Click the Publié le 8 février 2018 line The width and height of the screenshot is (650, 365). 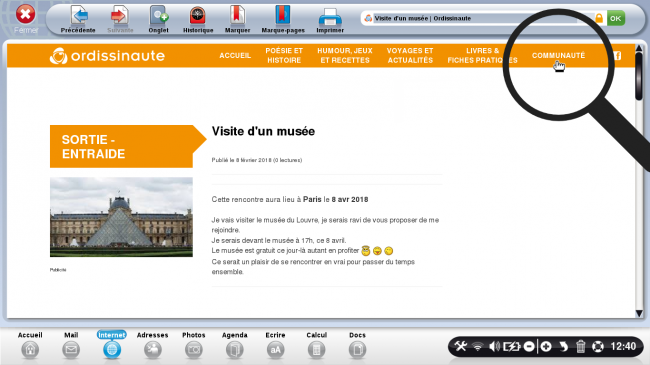257,160
